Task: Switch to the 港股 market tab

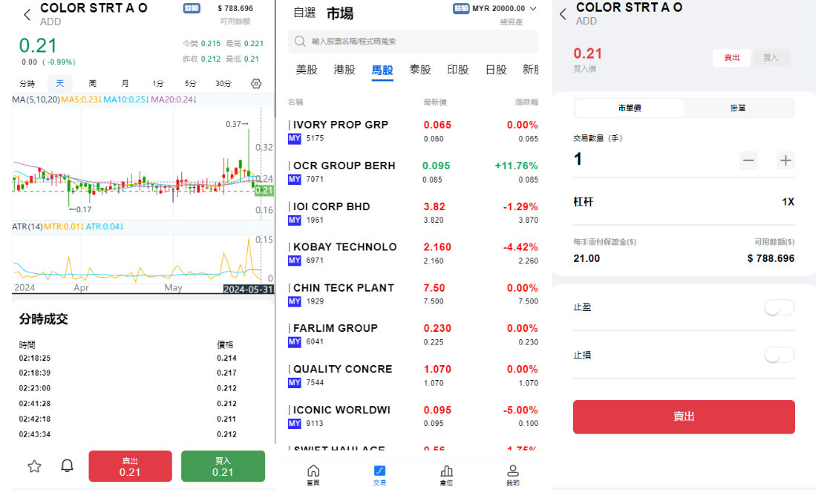Action: [344, 70]
